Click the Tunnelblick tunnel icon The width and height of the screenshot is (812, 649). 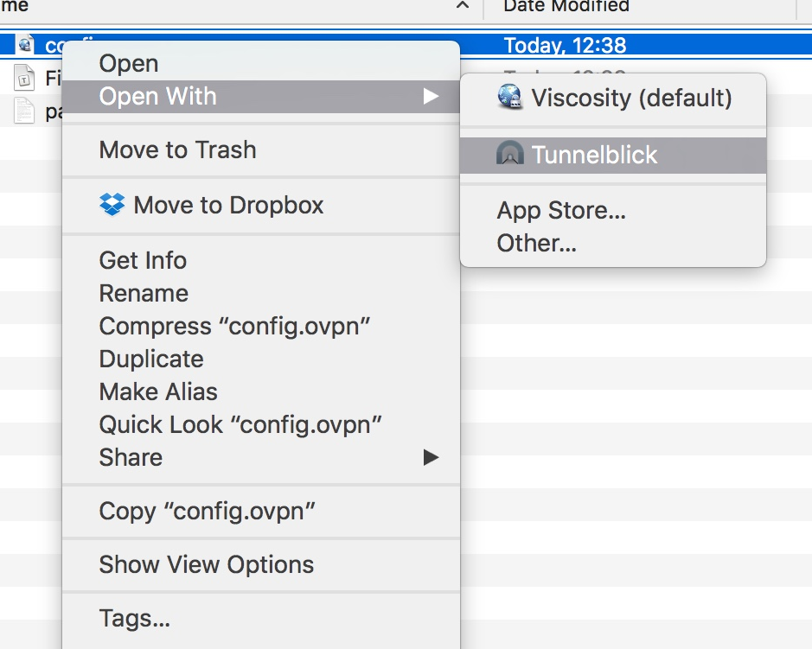pos(510,155)
